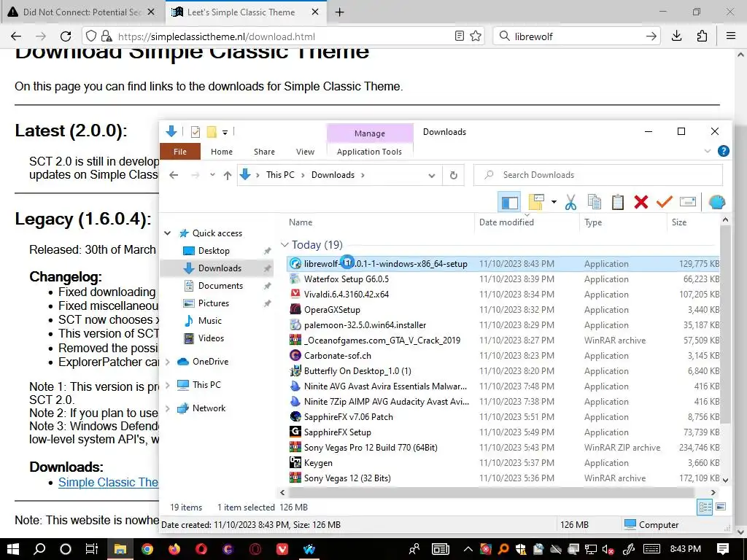Open dropdown arrow next to Folder Options icon
Image resolution: width=747 pixels, height=560 pixels.
[554, 203]
